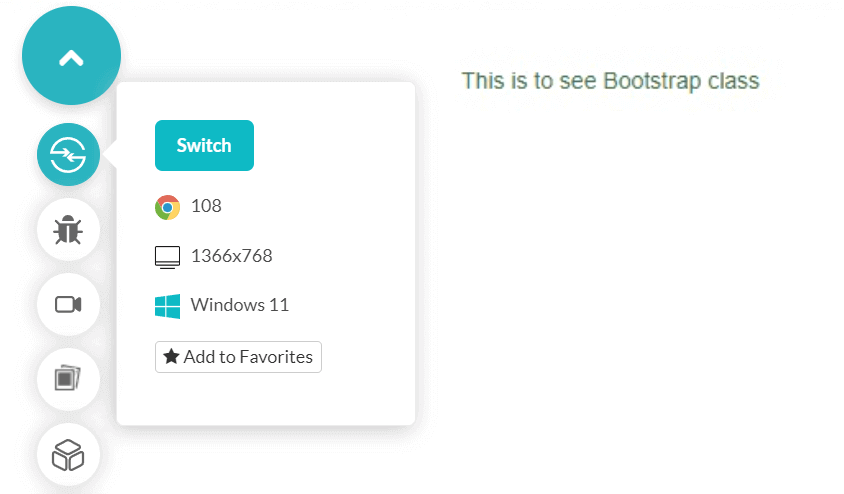
Task: Click the 3D cube icon
Action: 68,455
